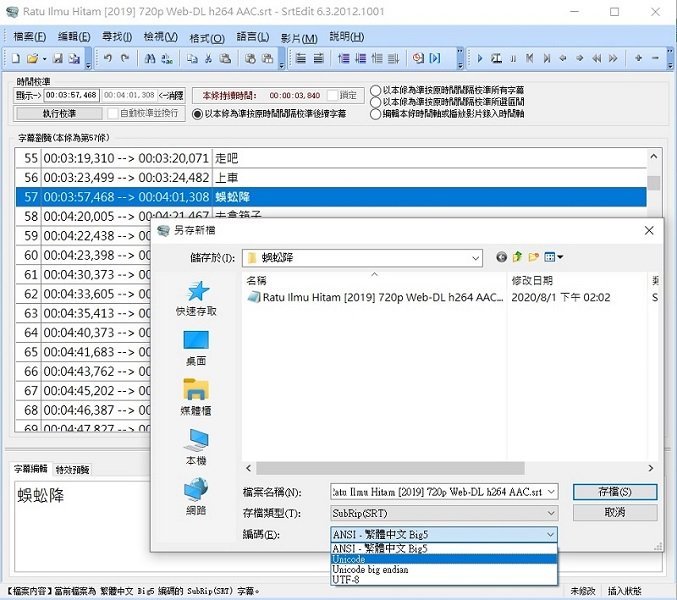
Task: Open the 存檔類型 SubRip(SRT) dropdown
Action: [x=444, y=513]
